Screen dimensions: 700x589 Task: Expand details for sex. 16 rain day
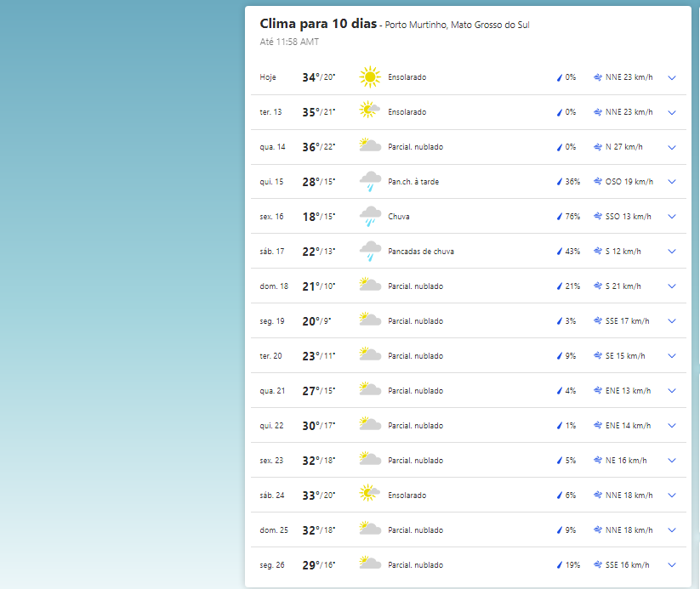(672, 216)
